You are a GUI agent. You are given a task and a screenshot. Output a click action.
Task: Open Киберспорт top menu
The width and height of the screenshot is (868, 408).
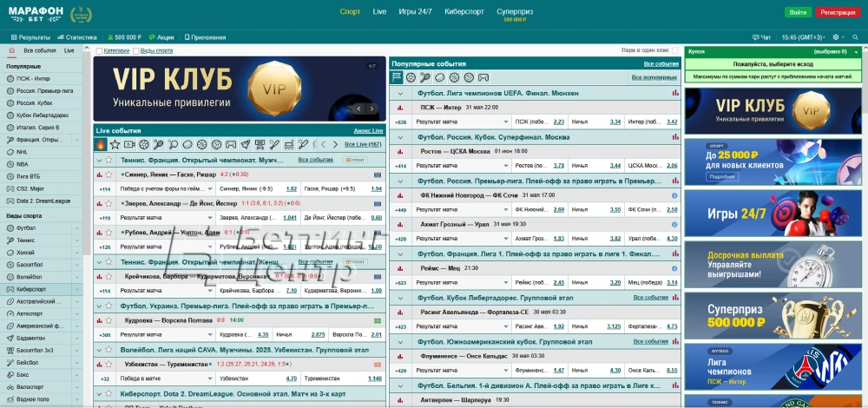[x=464, y=11]
